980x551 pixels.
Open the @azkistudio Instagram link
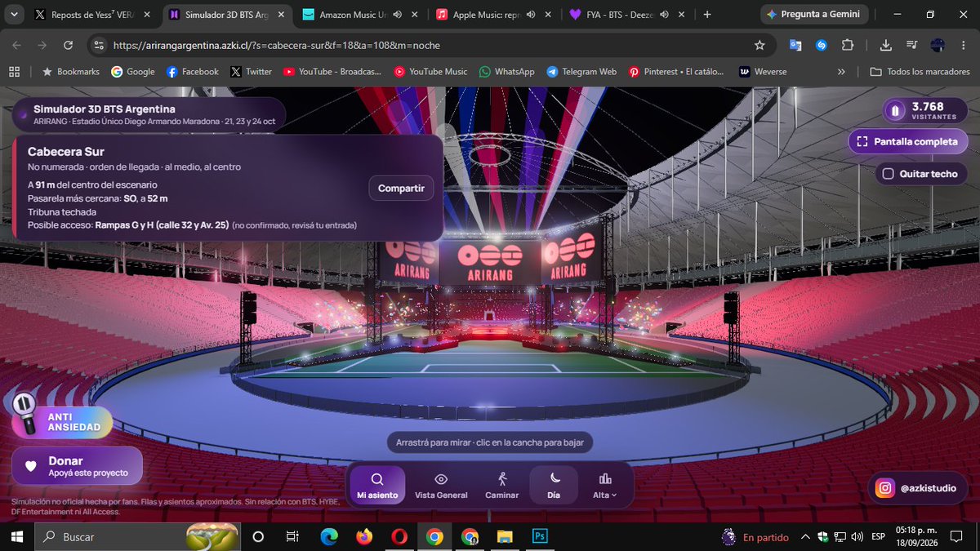[x=918, y=488]
